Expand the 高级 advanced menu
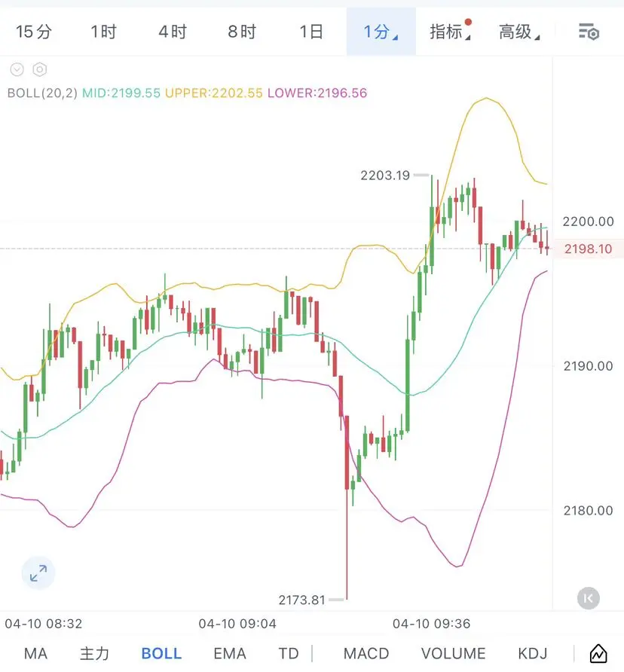Viewport: 624px width, 672px height. coord(519,32)
